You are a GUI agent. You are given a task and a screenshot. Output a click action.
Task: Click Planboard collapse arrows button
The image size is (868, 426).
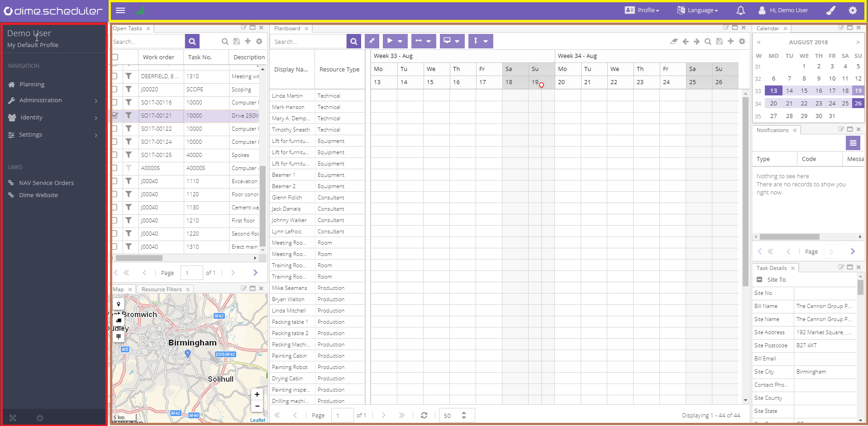point(372,41)
